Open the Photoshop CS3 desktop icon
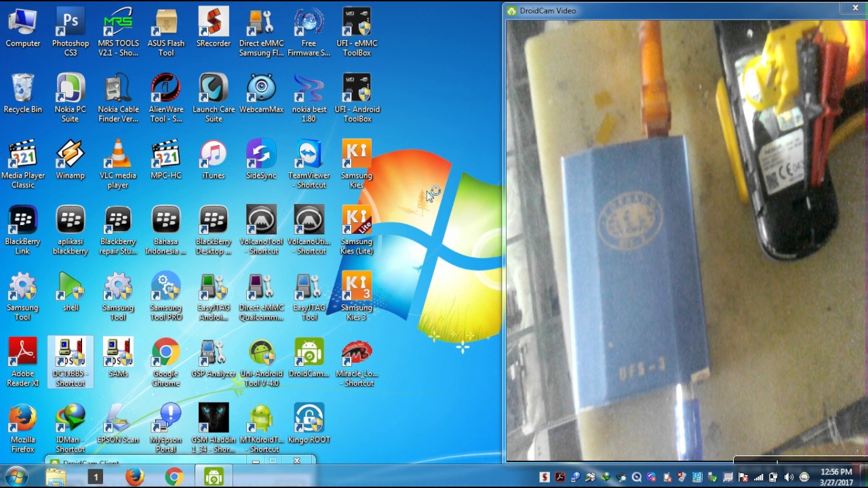 tap(71, 33)
